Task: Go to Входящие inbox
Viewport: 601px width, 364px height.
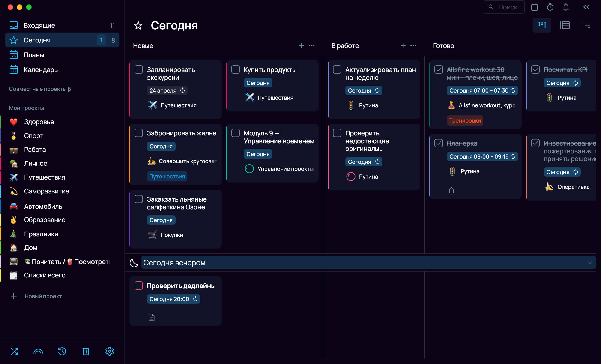Action: [x=39, y=25]
